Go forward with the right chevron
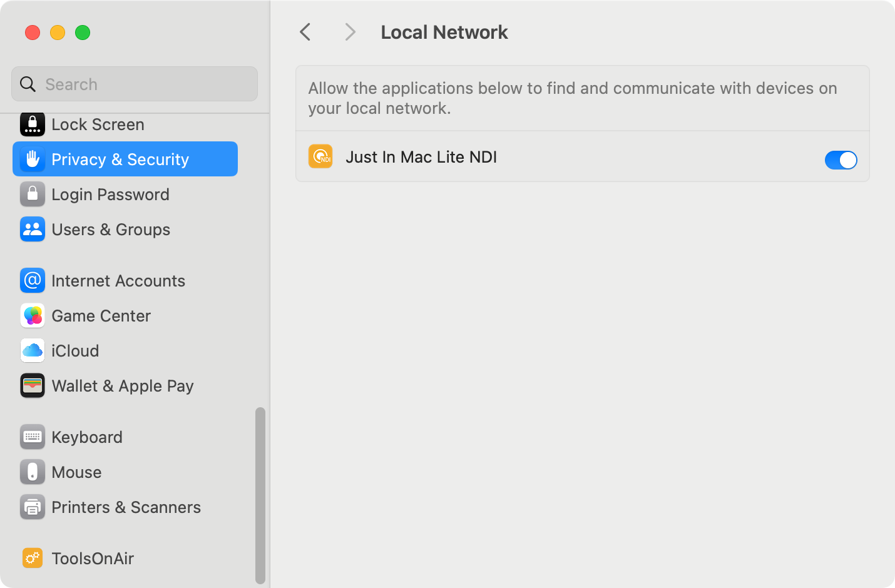 pyautogui.click(x=350, y=32)
